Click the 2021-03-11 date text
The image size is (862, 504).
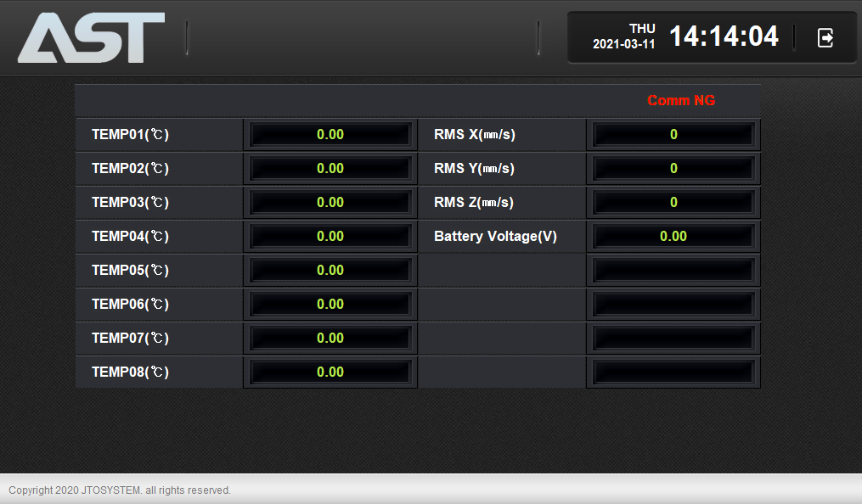click(x=624, y=44)
